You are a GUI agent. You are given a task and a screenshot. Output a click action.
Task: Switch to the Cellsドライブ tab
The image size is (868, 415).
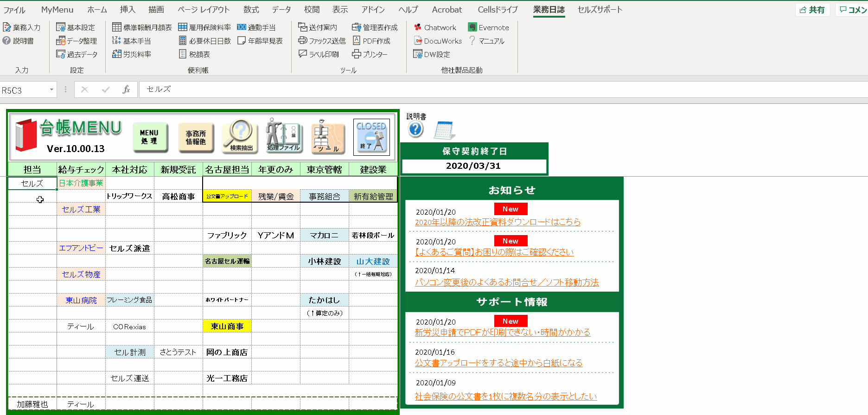498,10
